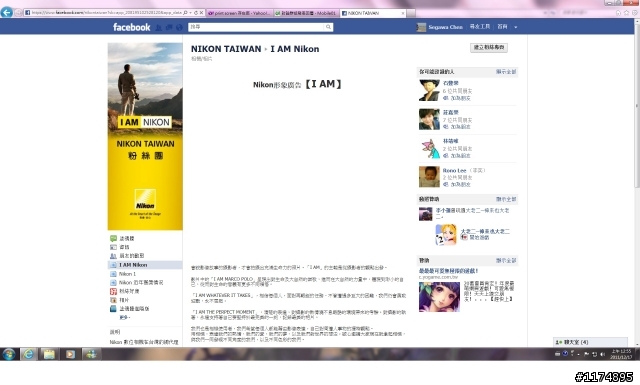Click the first suggested person's avatar

(429, 90)
